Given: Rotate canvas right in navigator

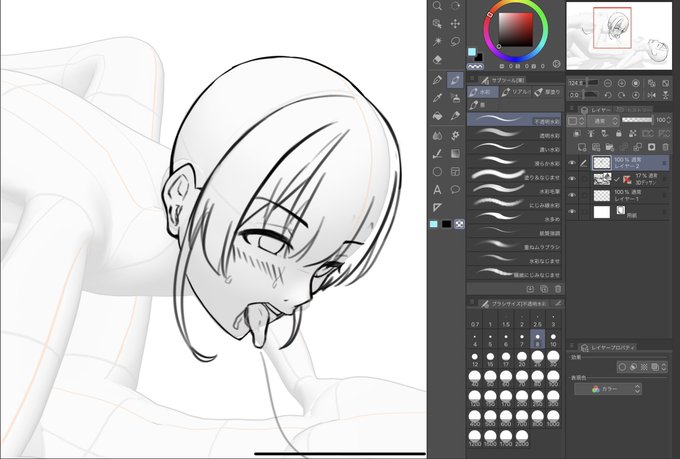Looking at the screenshot, I should (621, 95).
